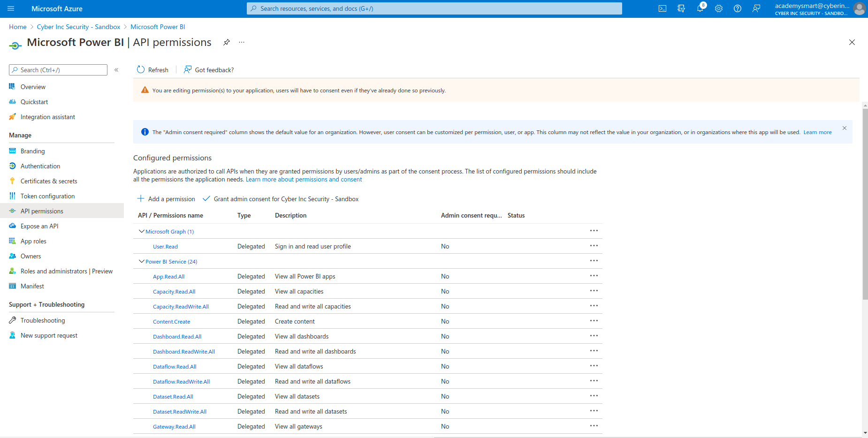Image resolution: width=868 pixels, height=438 pixels.
Task: Open the Azure portal hamburger menu
Action: click(x=11, y=8)
